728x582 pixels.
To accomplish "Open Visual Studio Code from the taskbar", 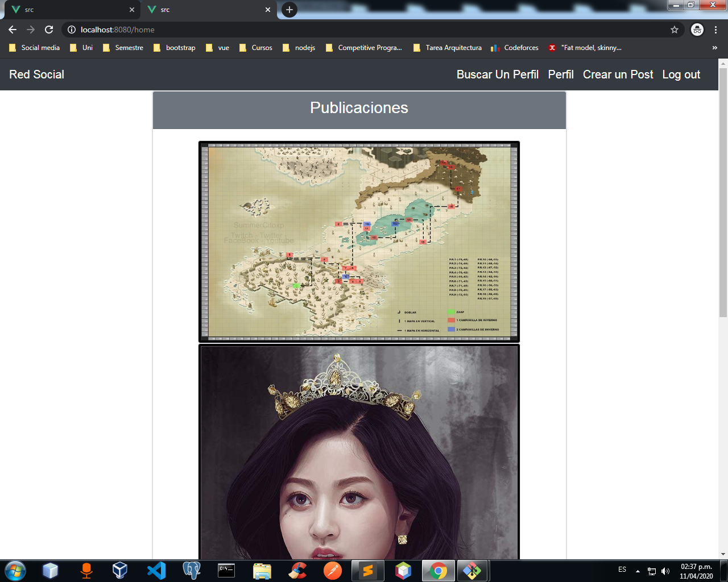I will [x=156, y=571].
